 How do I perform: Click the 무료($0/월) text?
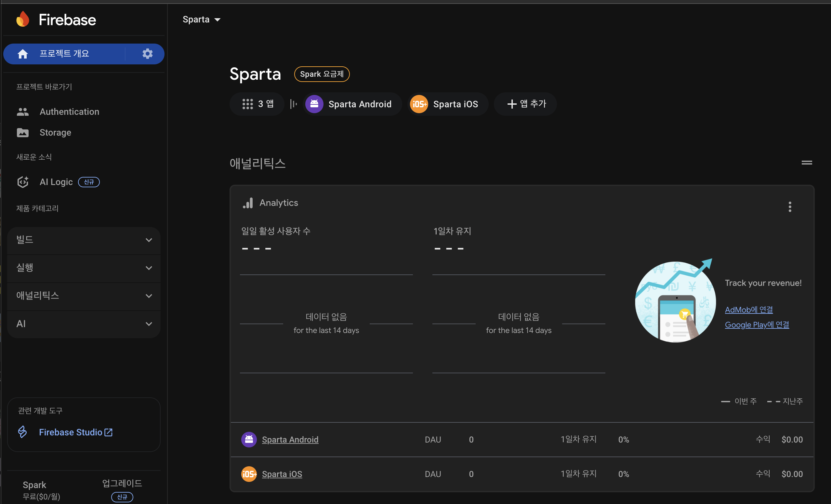coord(41,496)
